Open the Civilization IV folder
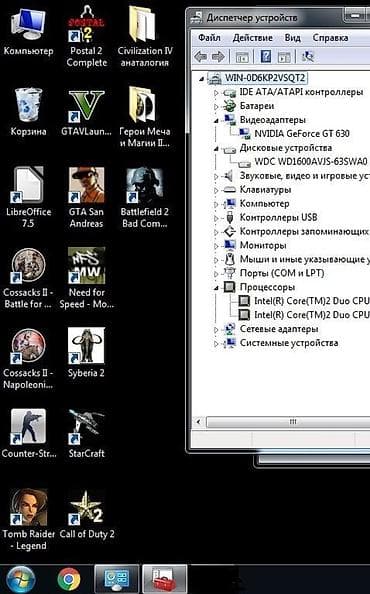The height and width of the screenshot is (594, 370). pyautogui.click(x=144, y=36)
